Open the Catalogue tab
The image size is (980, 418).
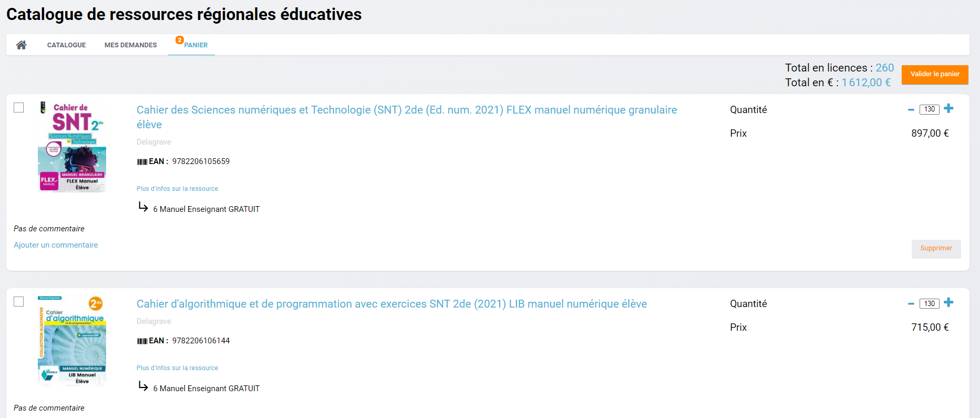coord(66,45)
